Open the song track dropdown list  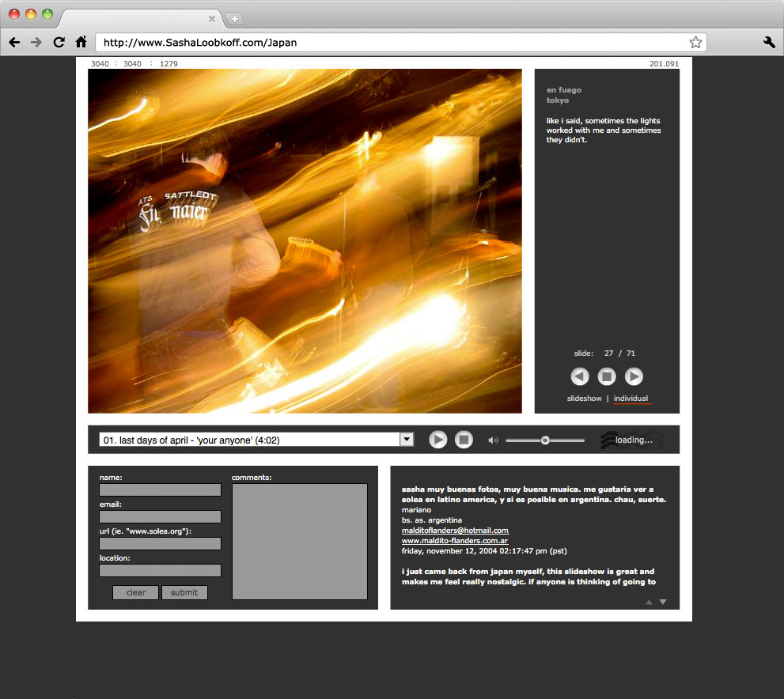[x=407, y=440]
